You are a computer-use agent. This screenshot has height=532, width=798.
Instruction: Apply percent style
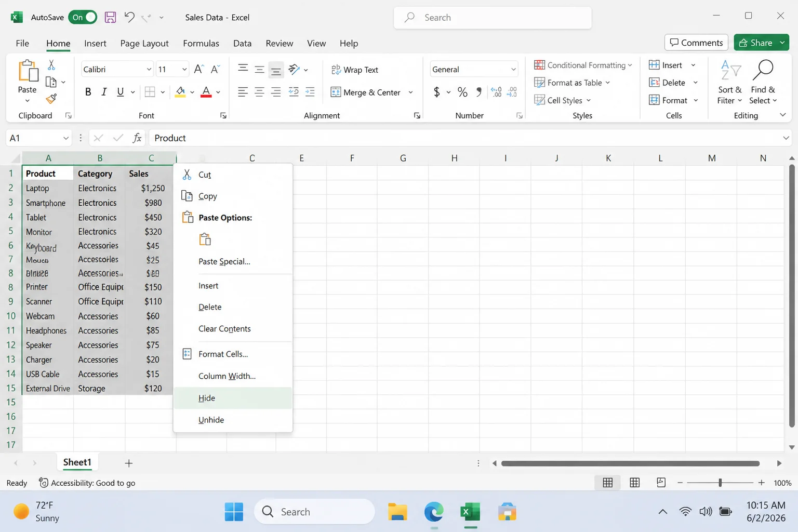[x=462, y=92]
